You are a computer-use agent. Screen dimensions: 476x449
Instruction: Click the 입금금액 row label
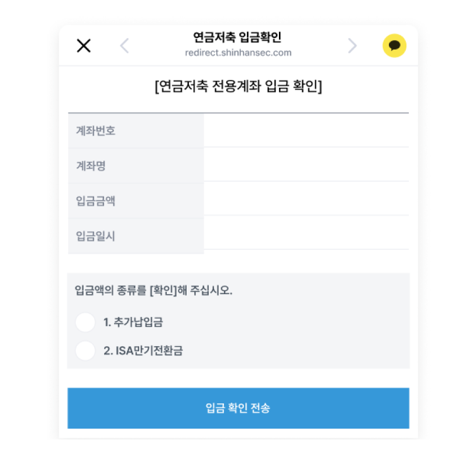tap(96, 201)
